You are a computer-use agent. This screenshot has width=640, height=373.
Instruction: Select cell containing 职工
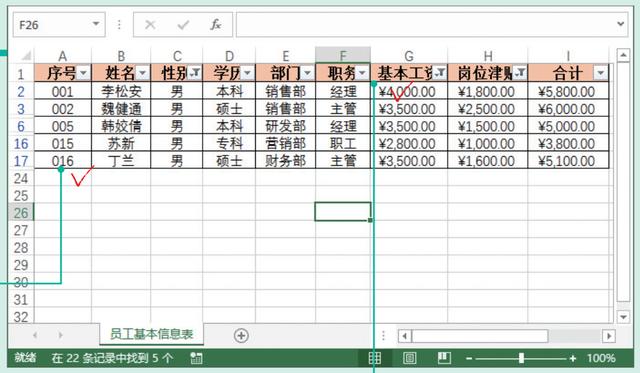(343, 144)
